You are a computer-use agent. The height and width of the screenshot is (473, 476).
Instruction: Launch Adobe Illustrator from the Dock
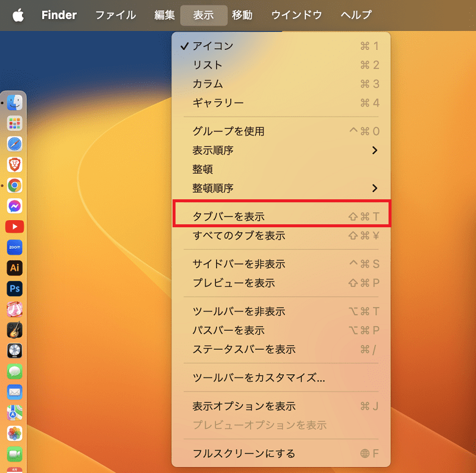click(x=14, y=268)
